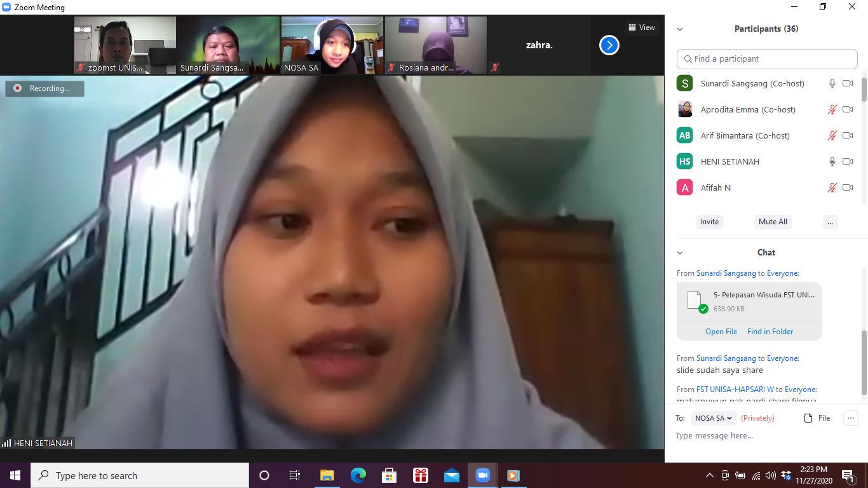Mute Sunardi Sangsang's microphone
Viewport: 868px width, 488px height.
click(x=832, y=83)
